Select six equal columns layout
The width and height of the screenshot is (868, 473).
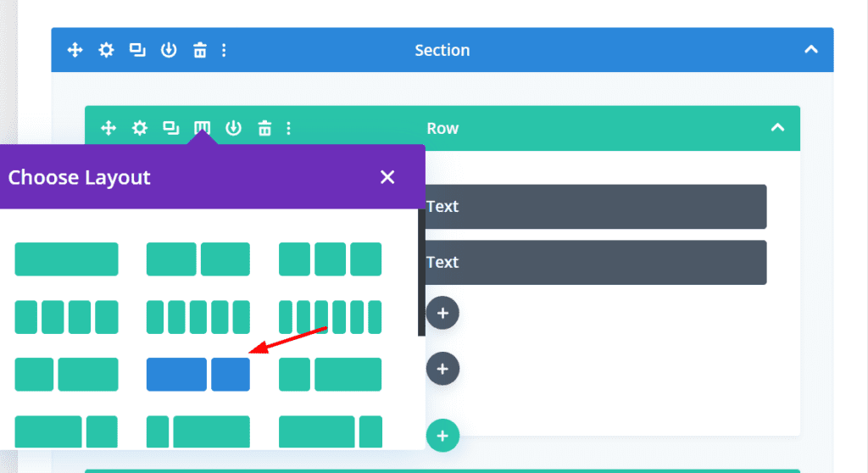pyautogui.click(x=330, y=317)
